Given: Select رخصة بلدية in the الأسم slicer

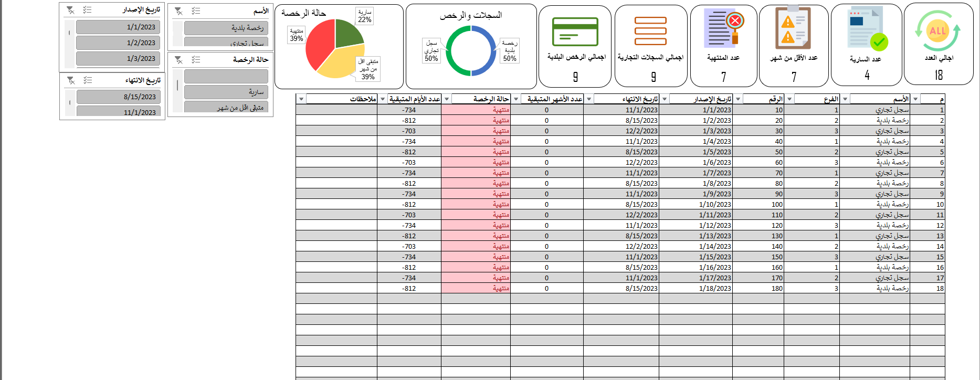Looking at the screenshot, I should [x=226, y=28].
